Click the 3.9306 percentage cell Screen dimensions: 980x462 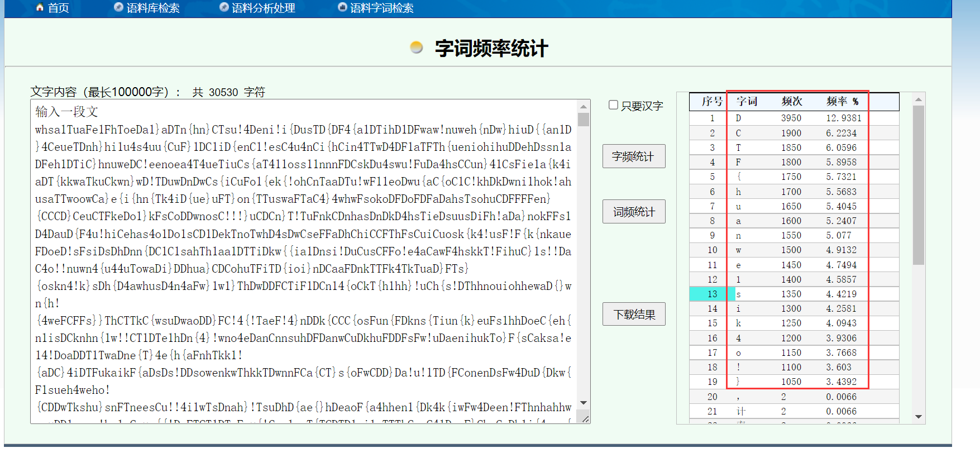842,338
